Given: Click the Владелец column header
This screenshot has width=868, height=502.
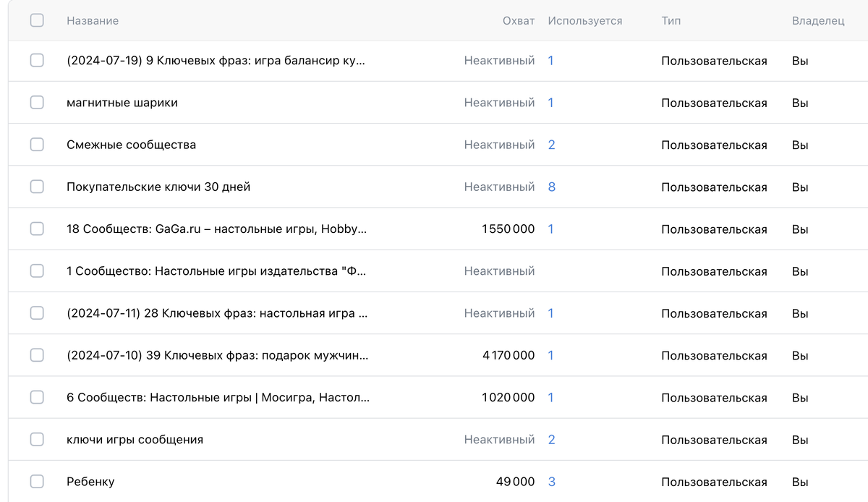Looking at the screenshot, I should pos(817,21).
